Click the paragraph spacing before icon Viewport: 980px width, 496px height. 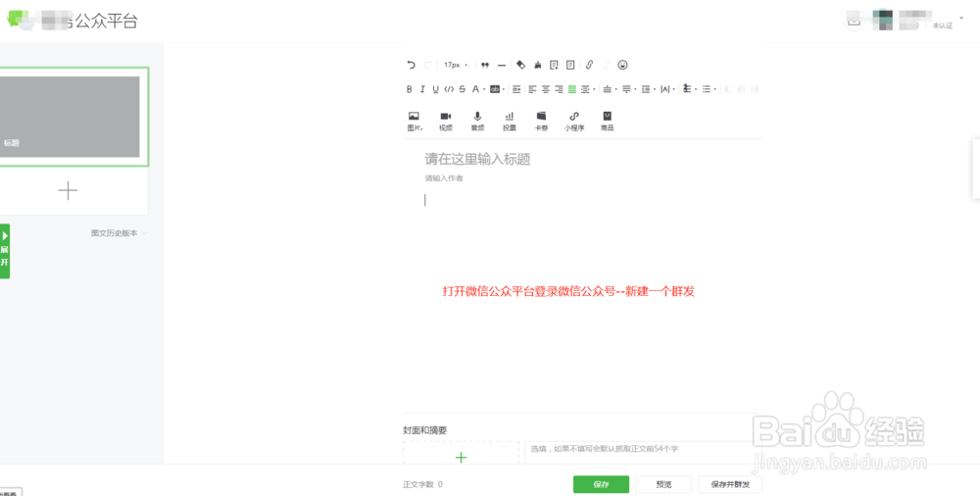[607, 89]
